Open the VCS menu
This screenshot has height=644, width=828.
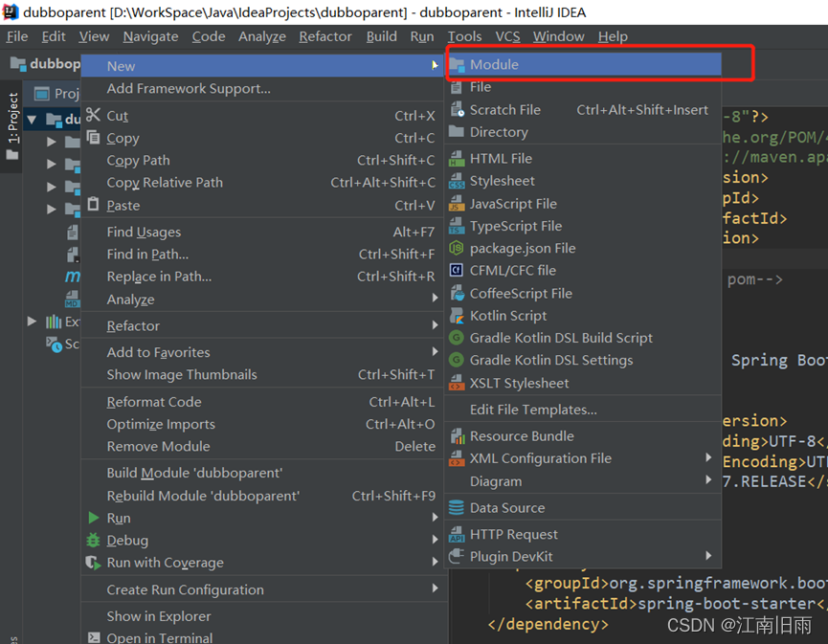[507, 36]
